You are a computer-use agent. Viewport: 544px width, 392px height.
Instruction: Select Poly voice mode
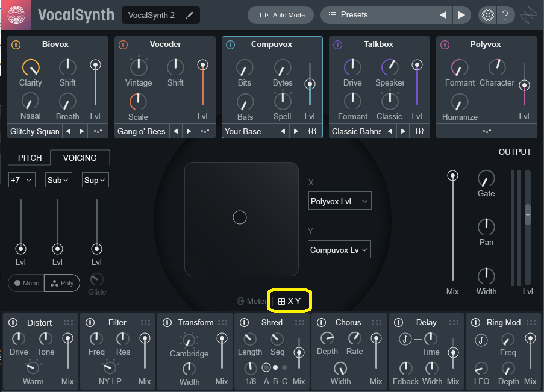click(62, 283)
